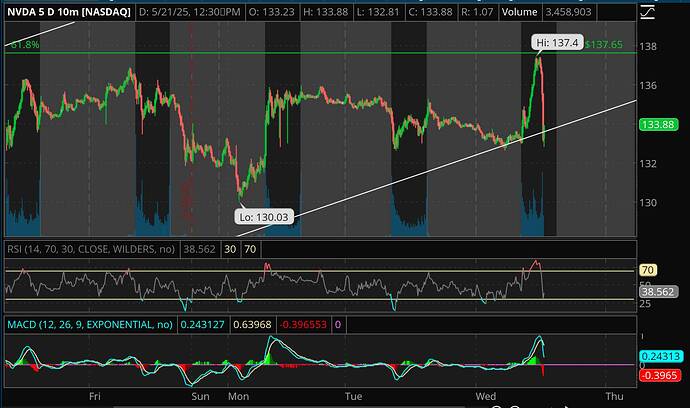Viewport: 690px width, 408px height.
Task: Click the red -0.3965 tag on MACD axis
Action: pos(660,375)
